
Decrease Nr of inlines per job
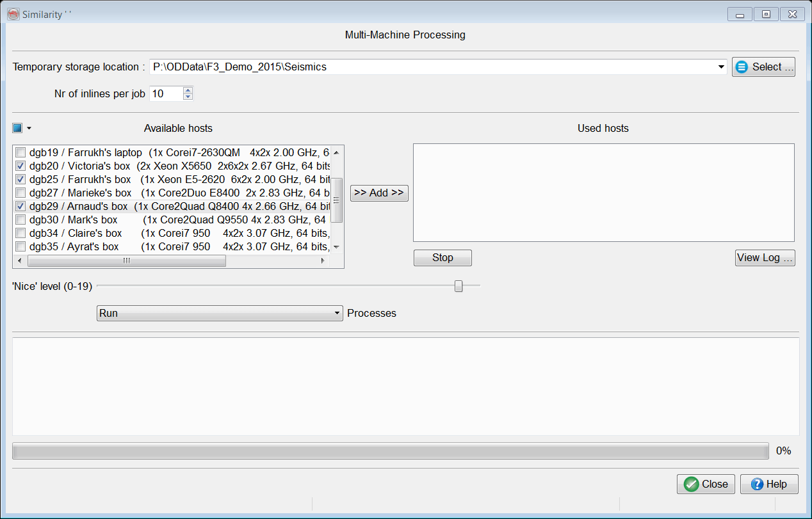188,97
